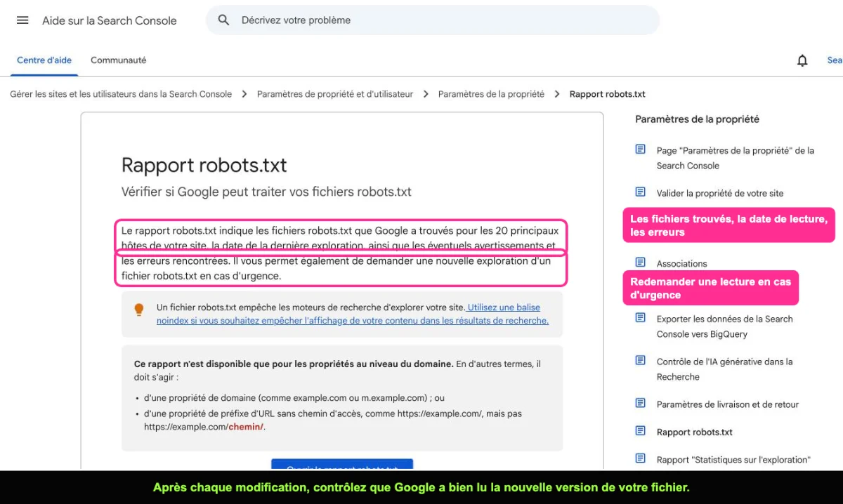Open Rapport robots.txt sidebar article

click(x=695, y=432)
